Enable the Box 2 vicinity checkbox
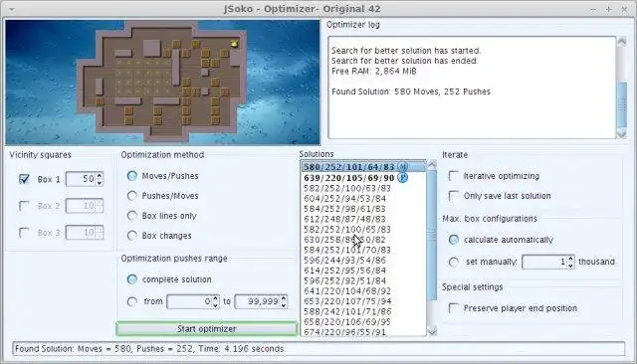Viewport: 637px width, 364px height. [24, 206]
